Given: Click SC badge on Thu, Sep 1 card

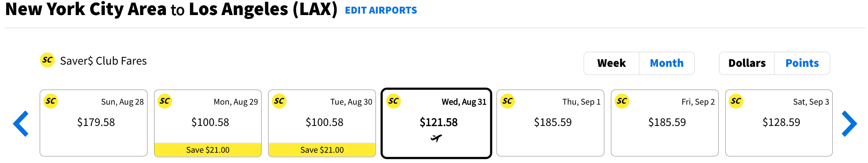Looking at the screenshot, I should tap(508, 101).
